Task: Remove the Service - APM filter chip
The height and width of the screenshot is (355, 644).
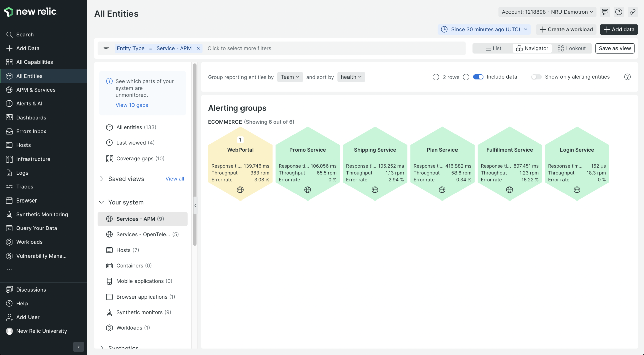Action: (x=198, y=48)
